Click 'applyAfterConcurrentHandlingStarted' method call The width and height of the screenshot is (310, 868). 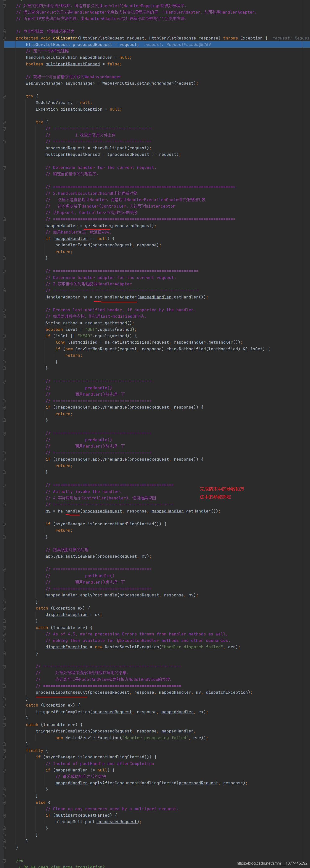coord(133,783)
